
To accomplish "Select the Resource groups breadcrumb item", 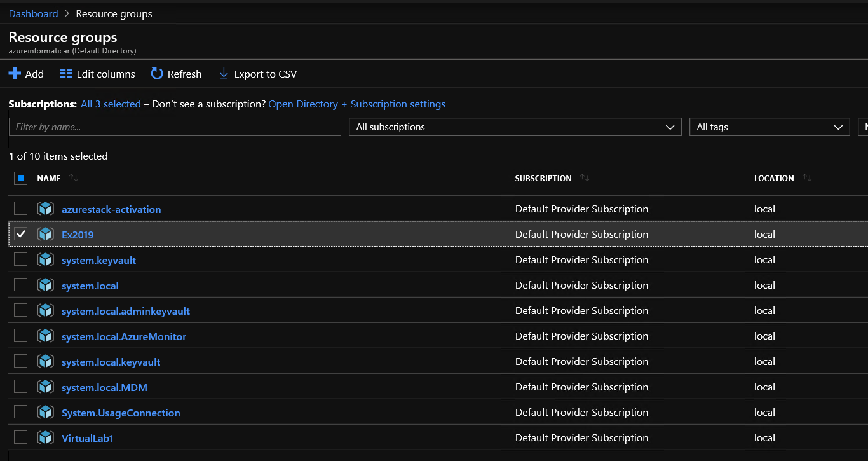I will coord(114,13).
